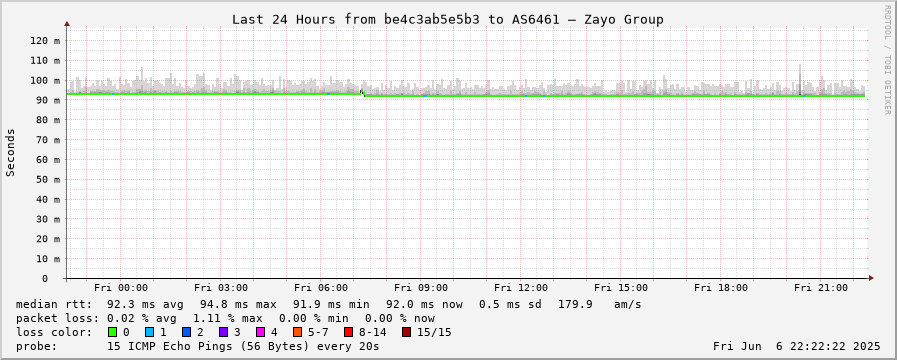Click the magenta loss color 4 swatch

coord(260,332)
